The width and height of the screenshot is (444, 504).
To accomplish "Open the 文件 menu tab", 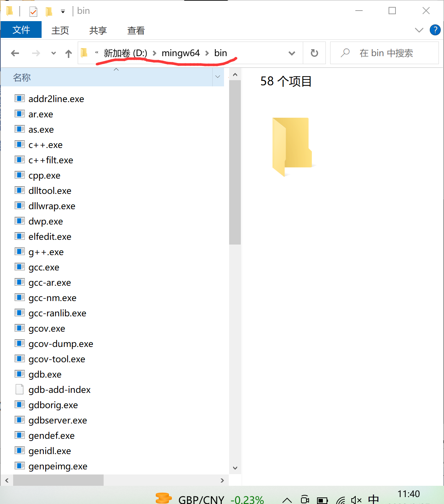I will point(21,30).
